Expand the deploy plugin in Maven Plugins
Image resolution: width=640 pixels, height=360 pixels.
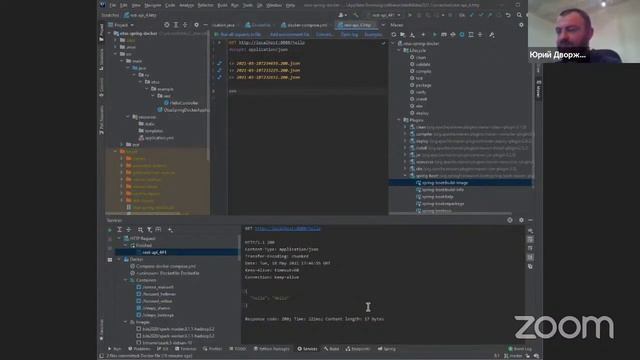[x=405, y=141]
